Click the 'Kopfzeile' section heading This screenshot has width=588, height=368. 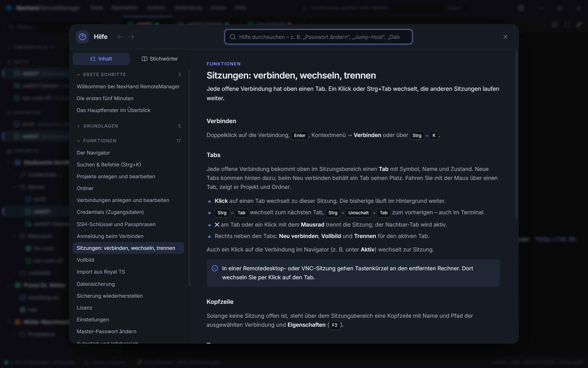coord(220,302)
